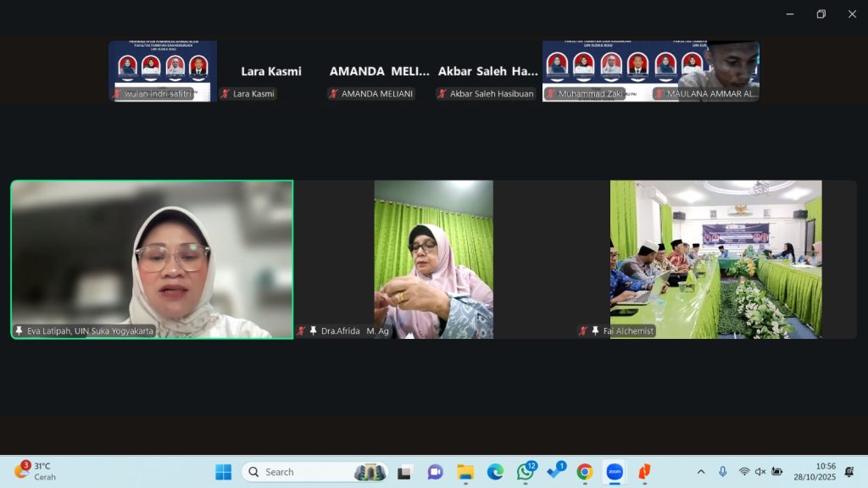Open the weather widget showing 31°C Cerah

[x=34, y=472]
